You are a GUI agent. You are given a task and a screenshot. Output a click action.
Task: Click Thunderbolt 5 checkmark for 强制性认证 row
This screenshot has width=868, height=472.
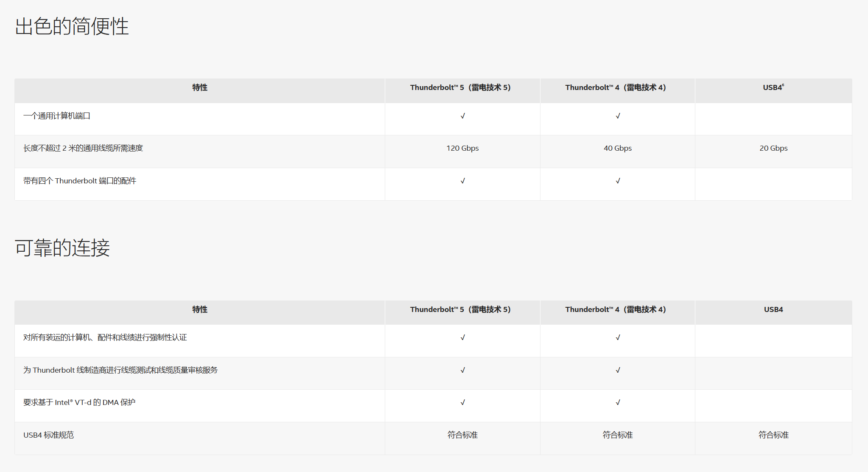462,337
